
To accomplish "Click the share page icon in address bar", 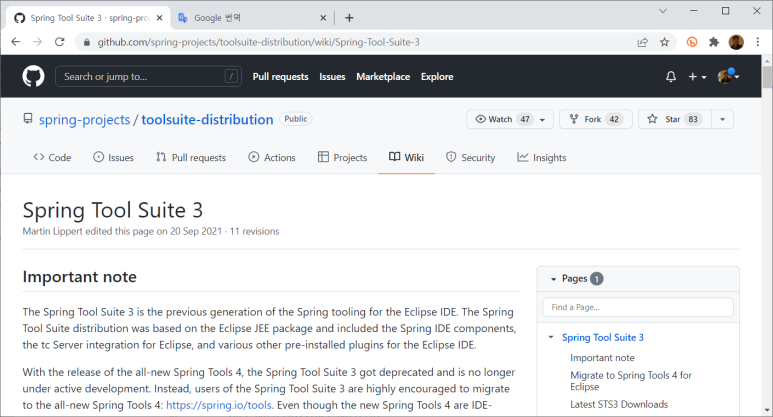I will (642, 42).
